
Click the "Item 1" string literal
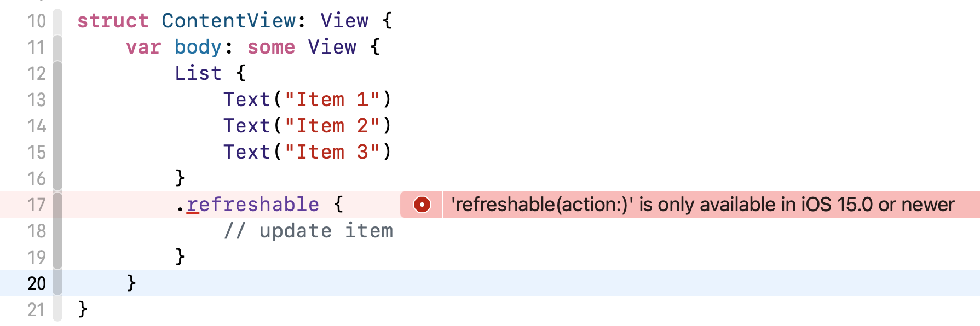click(332, 100)
